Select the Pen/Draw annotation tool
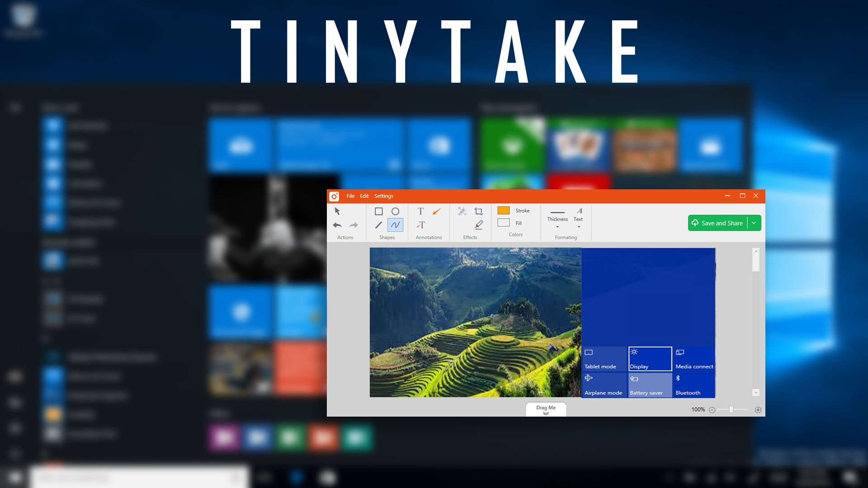Screen dimensions: 868x488 point(395,225)
